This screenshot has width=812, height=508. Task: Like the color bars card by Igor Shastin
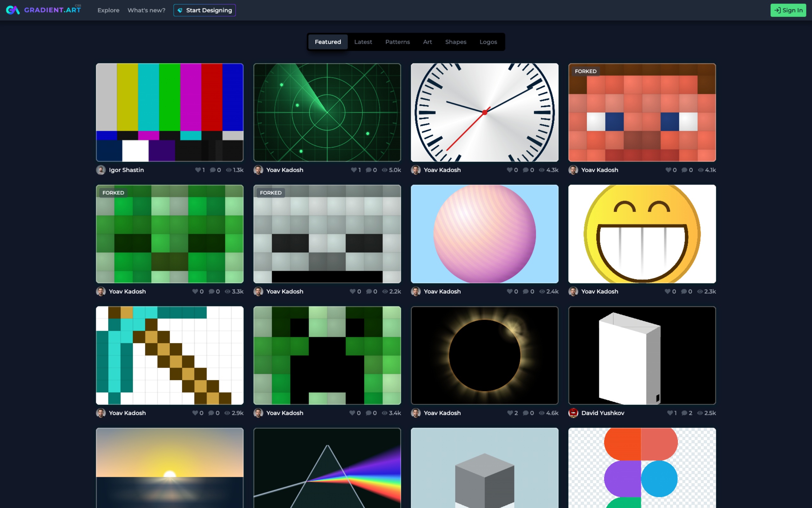(198, 170)
